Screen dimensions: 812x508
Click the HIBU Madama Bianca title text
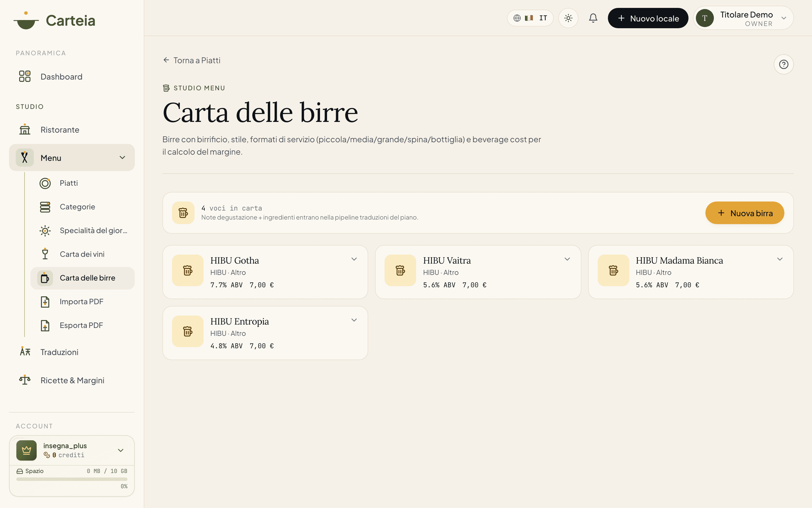(x=679, y=260)
